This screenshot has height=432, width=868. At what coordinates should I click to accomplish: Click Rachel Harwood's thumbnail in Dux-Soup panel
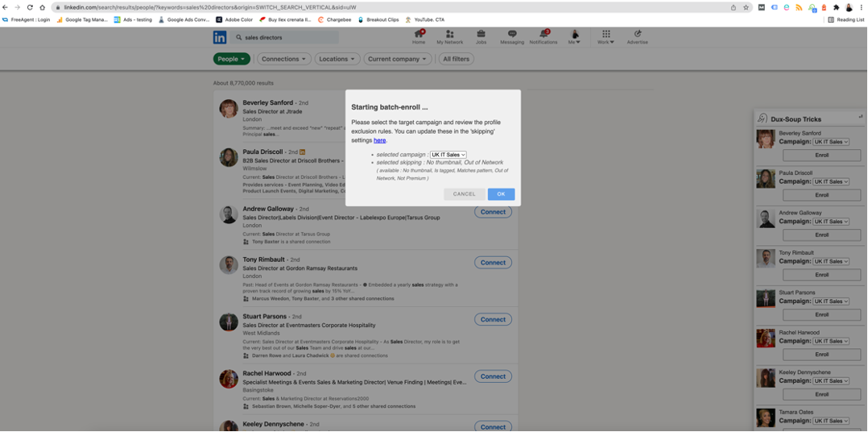coord(766,339)
